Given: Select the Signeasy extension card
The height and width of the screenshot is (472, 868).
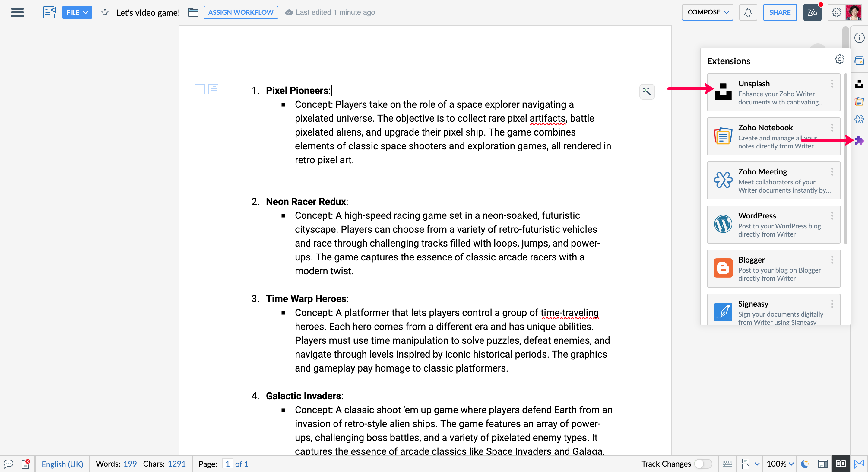Looking at the screenshot, I should pyautogui.click(x=773, y=309).
